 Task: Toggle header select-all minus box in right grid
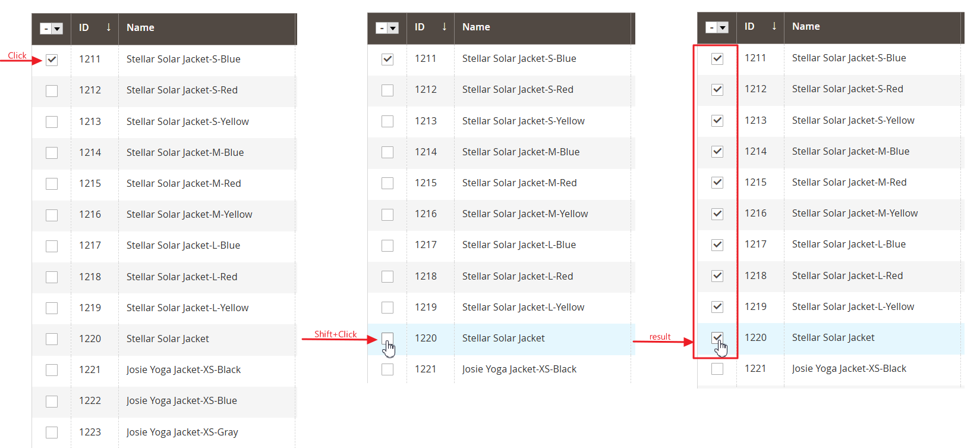711,27
